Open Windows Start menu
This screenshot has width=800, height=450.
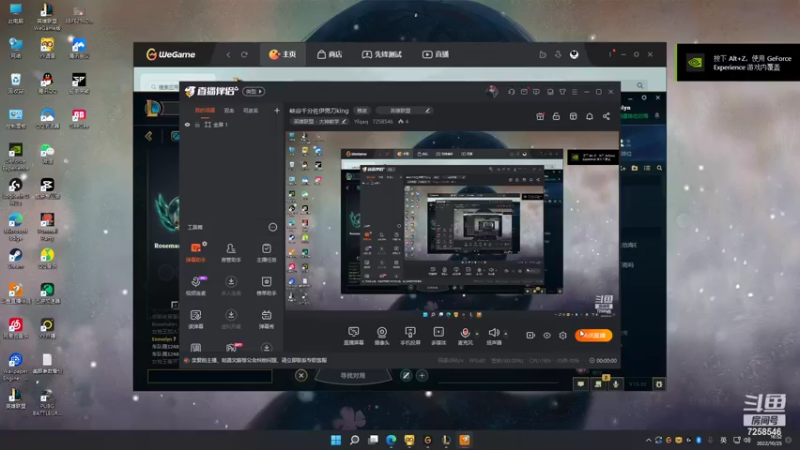click(x=336, y=440)
